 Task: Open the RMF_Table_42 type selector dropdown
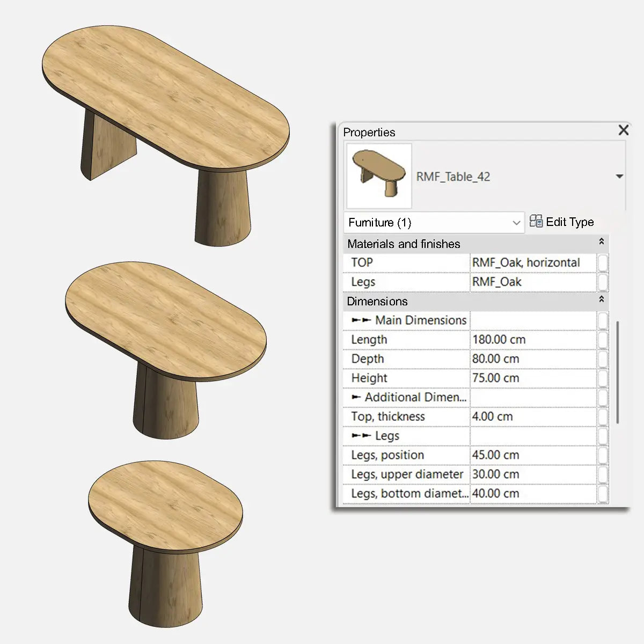(618, 176)
